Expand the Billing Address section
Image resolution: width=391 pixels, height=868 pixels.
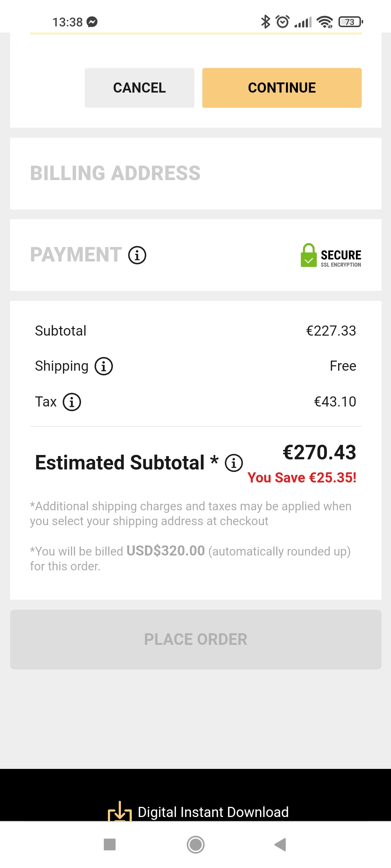click(115, 173)
